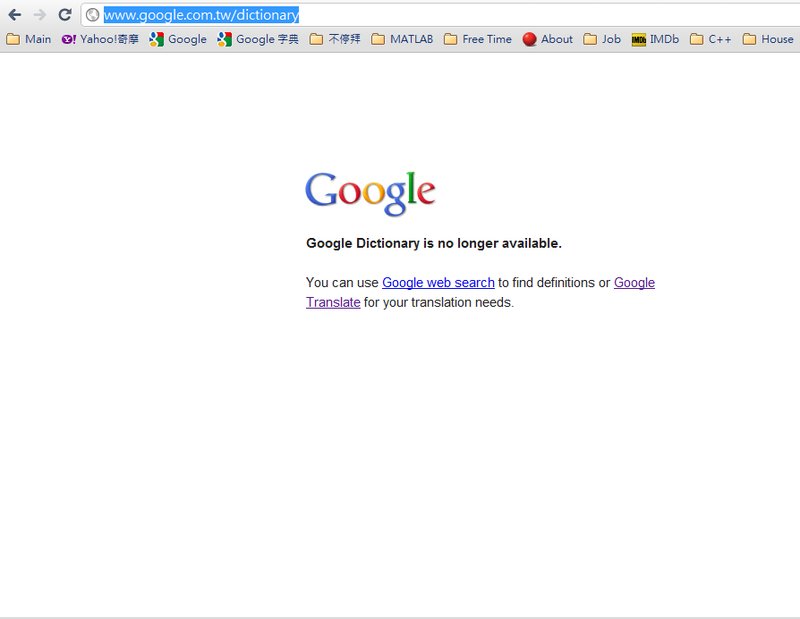The height and width of the screenshot is (619, 800).
Task: Open the IMDb bookmark
Action: pos(655,39)
